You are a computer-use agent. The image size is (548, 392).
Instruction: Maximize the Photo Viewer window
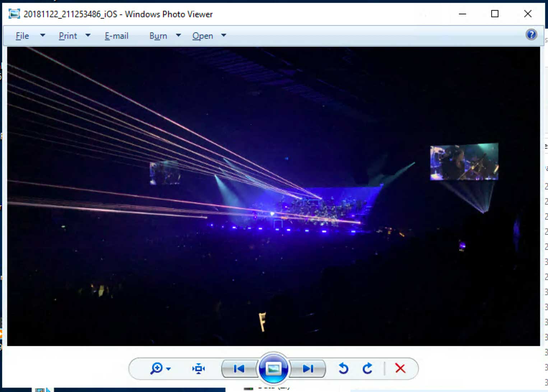495,14
